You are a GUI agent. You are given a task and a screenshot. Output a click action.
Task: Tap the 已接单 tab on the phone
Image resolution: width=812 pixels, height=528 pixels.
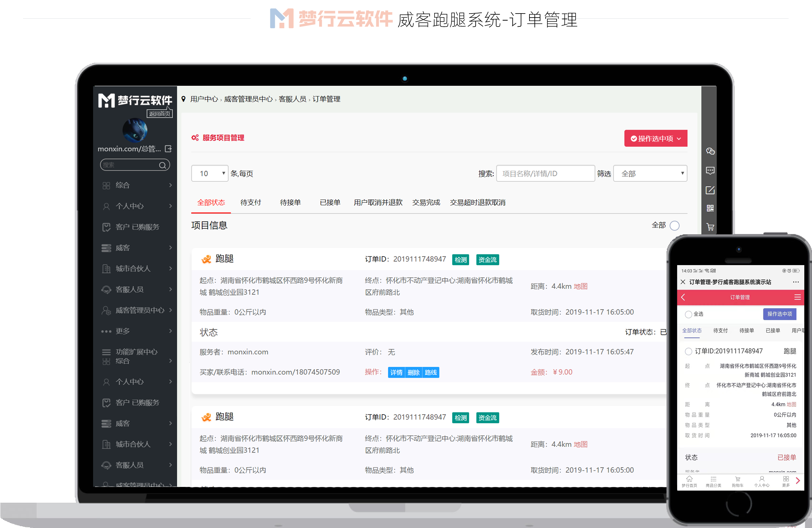pos(773,330)
